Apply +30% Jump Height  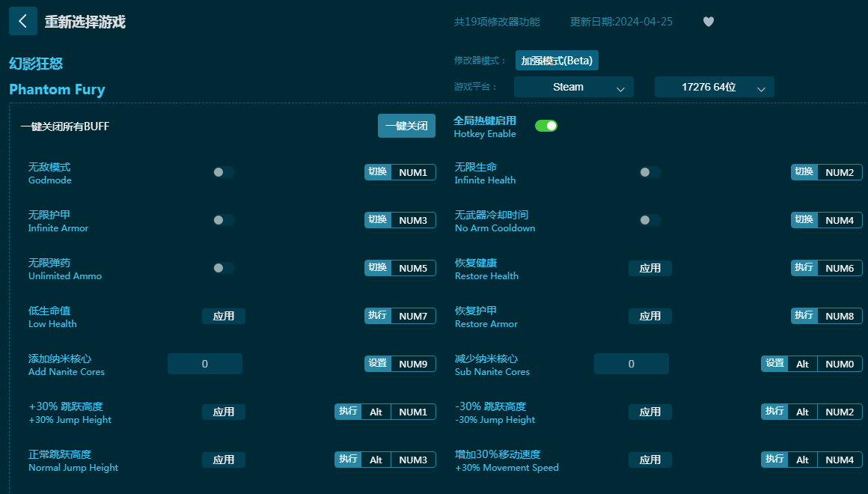coord(224,412)
